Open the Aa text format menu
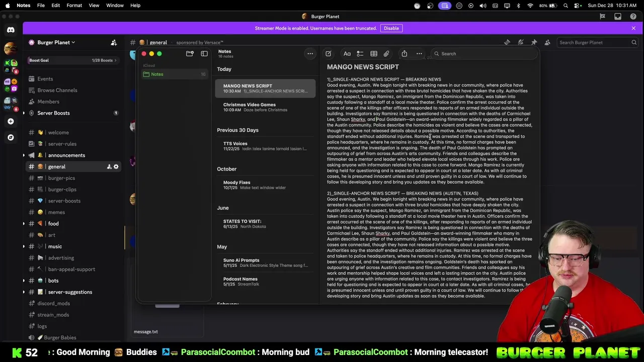The height and width of the screenshot is (362, 644). [x=347, y=54]
